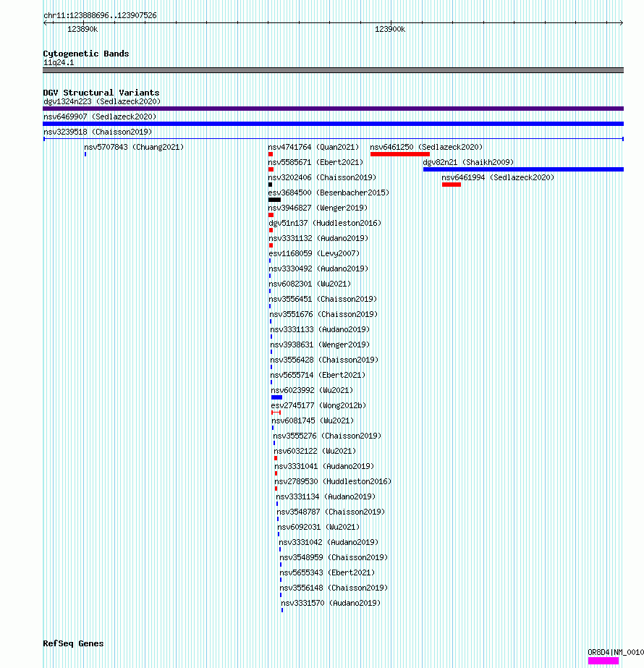This screenshot has height=668, width=644.
Task: Click the Cytogenetic Bands track title
Action: [x=86, y=54]
